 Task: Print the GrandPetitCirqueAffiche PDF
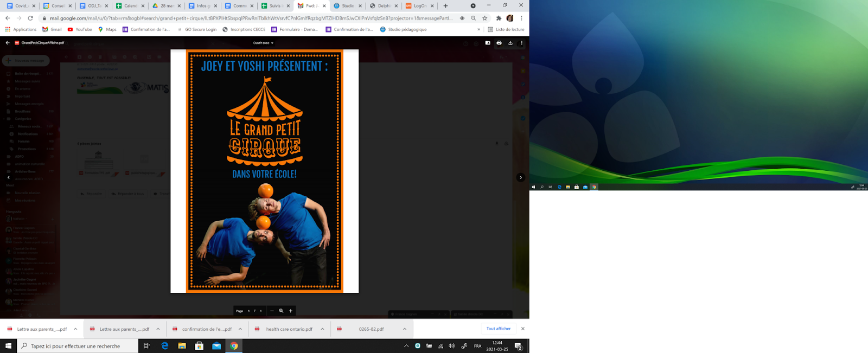click(499, 43)
